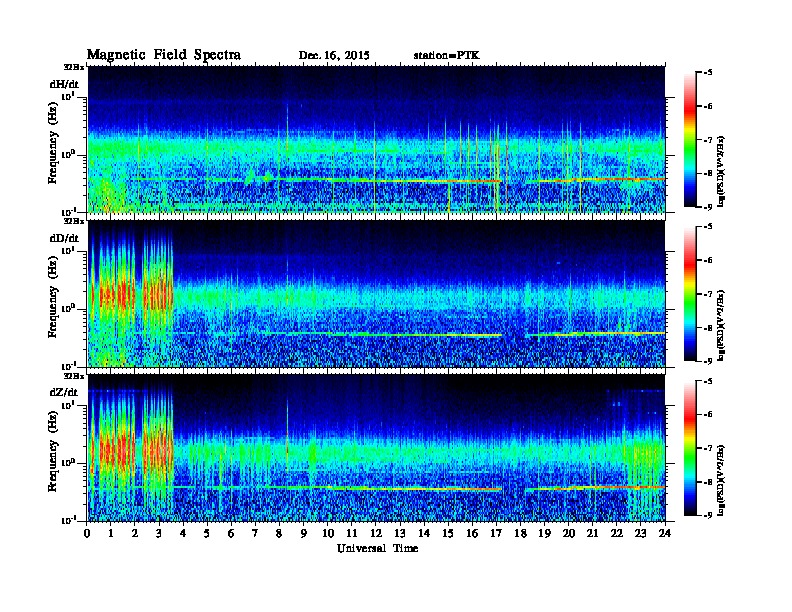Screen dimensions: 792x612
Task: Click the "-5" value on dZ/dt color scale
Action: click(708, 381)
